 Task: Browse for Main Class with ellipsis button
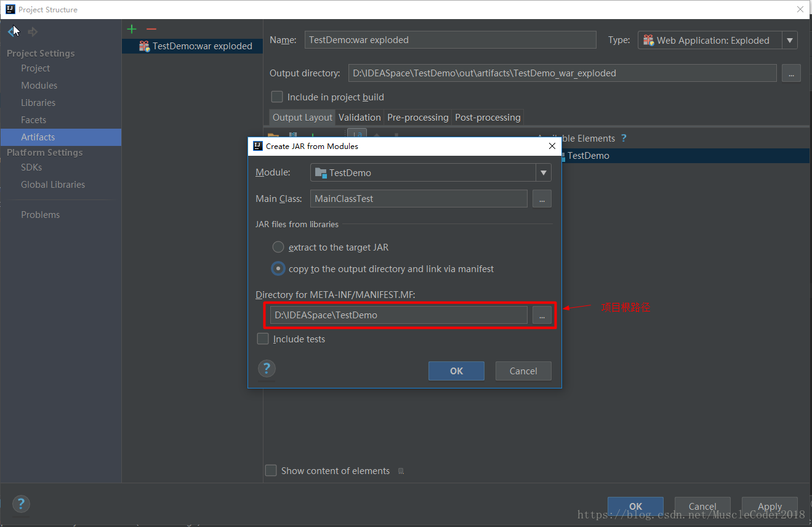click(542, 199)
